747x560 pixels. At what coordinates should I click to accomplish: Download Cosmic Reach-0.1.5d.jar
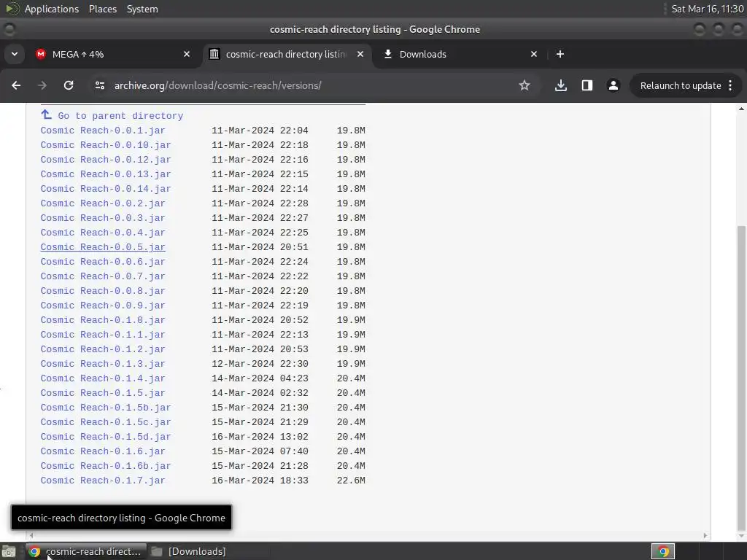(105, 437)
